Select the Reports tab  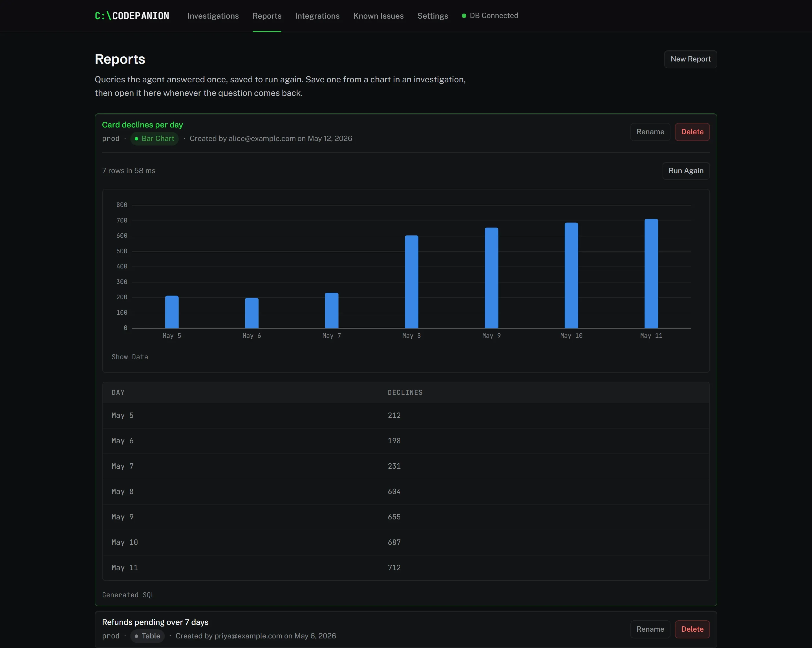point(267,16)
